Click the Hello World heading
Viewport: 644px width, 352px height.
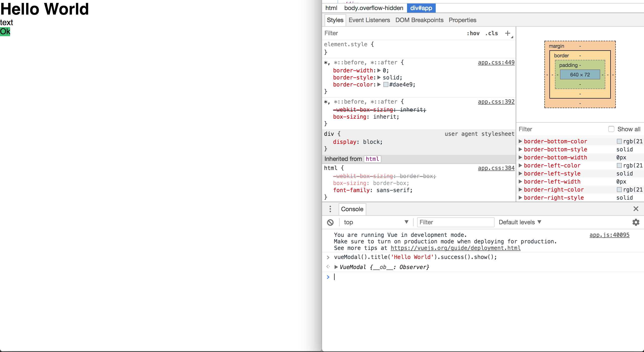coord(45,9)
